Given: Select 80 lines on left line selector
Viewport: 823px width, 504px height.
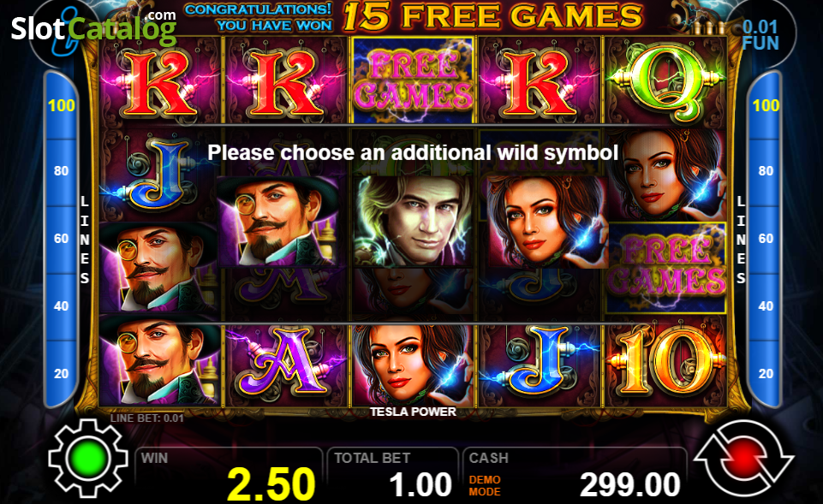Looking at the screenshot, I should tap(62, 171).
